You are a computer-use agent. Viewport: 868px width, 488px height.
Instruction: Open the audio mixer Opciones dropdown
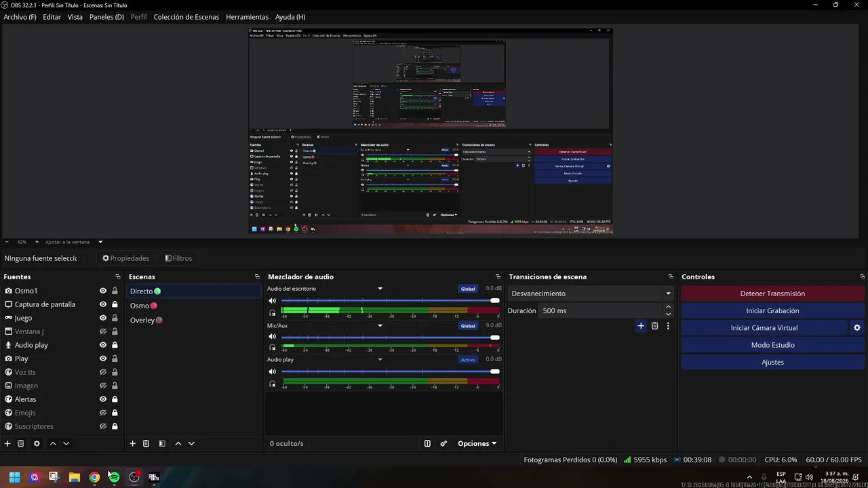click(477, 443)
